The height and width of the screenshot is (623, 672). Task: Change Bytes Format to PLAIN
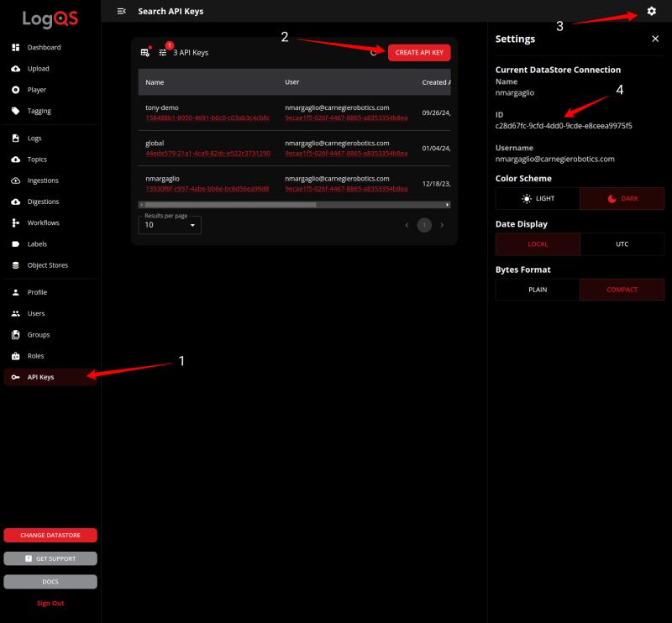537,290
